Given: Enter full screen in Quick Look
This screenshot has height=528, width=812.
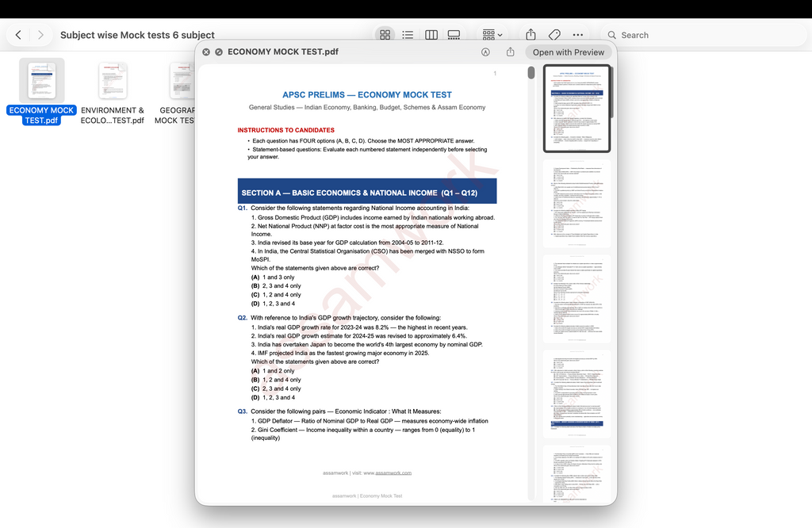Looking at the screenshot, I should coord(219,52).
